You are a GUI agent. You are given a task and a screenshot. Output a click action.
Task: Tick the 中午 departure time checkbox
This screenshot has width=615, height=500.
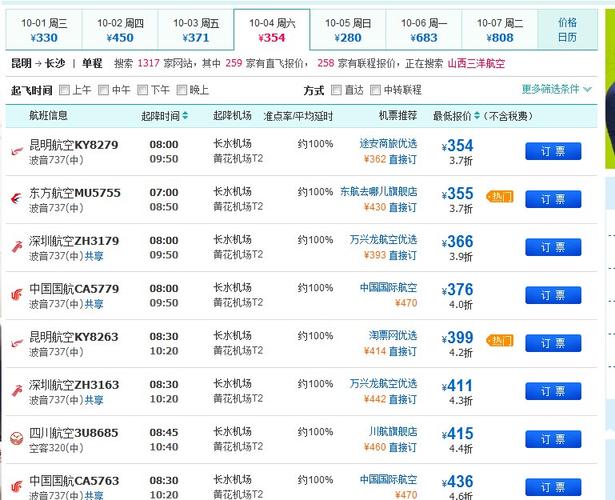click(x=103, y=90)
